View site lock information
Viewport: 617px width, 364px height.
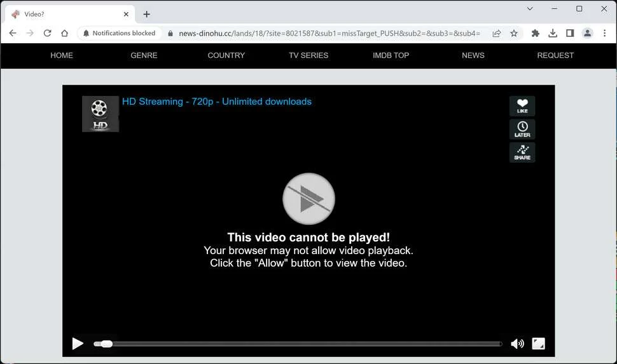(170, 34)
